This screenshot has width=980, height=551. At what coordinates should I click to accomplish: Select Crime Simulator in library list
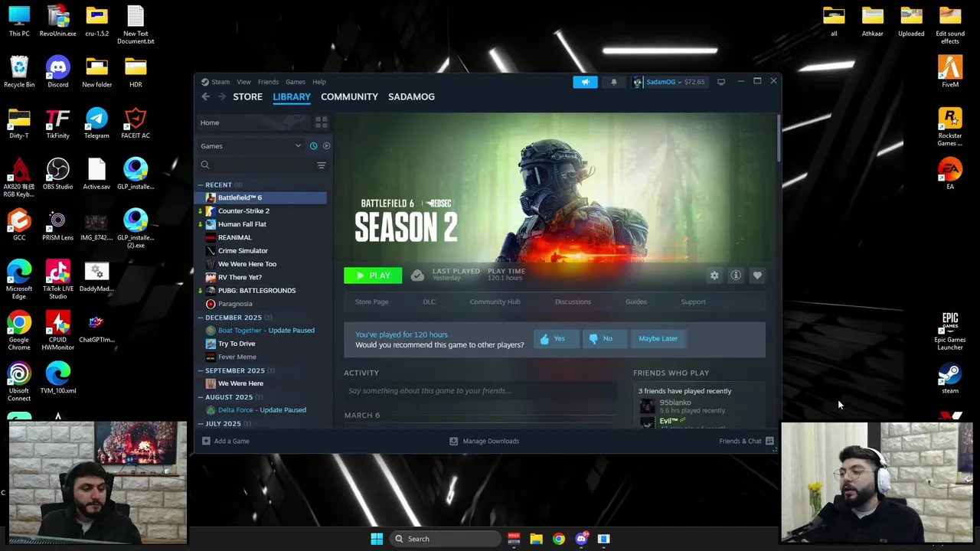pyautogui.click(x=243, y=251)
